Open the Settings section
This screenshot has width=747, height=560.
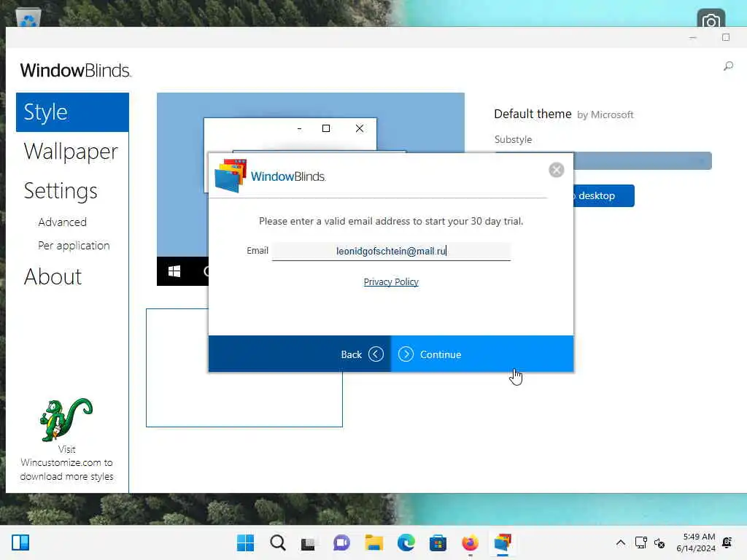click(x=61, y=191)
